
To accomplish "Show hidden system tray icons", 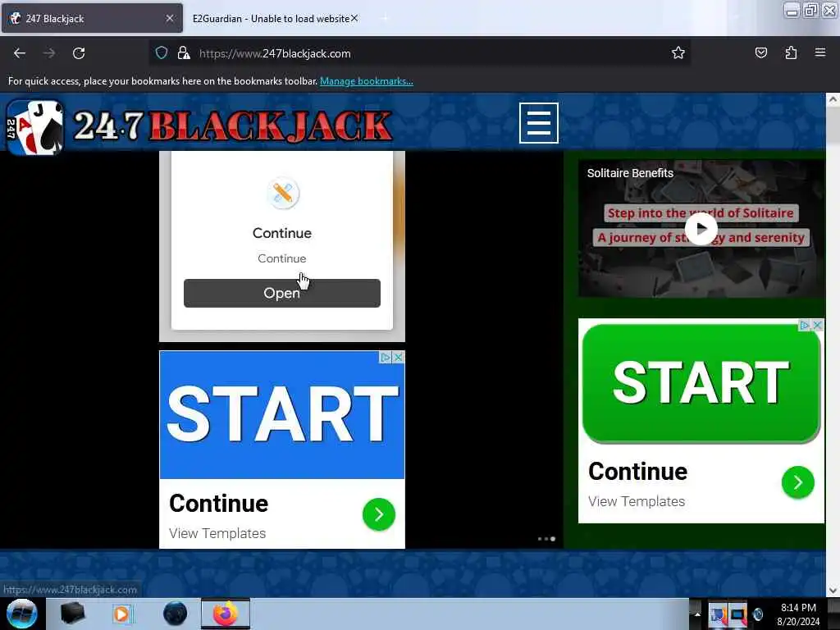I will [697, 614].
